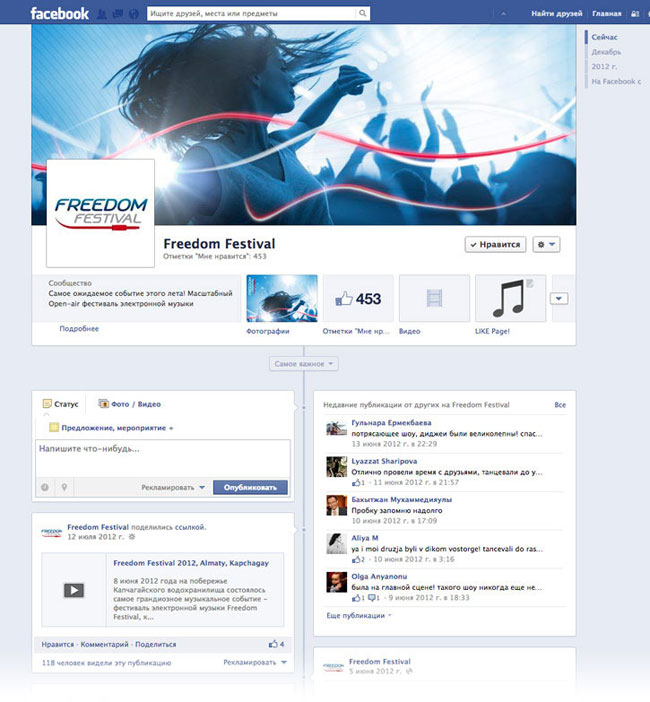
Task: Click the Напишите что-нибудь text box
Action: [x=163, y=458]
